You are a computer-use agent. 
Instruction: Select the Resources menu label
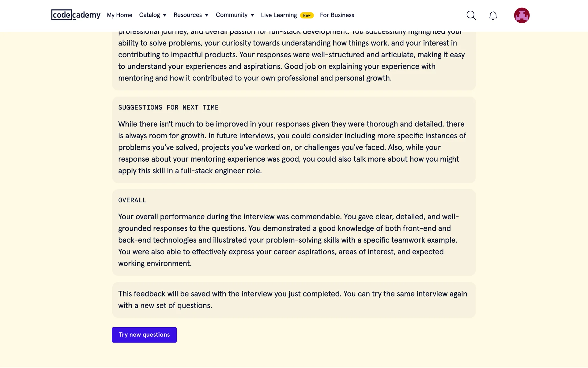[x=187, y=15]
